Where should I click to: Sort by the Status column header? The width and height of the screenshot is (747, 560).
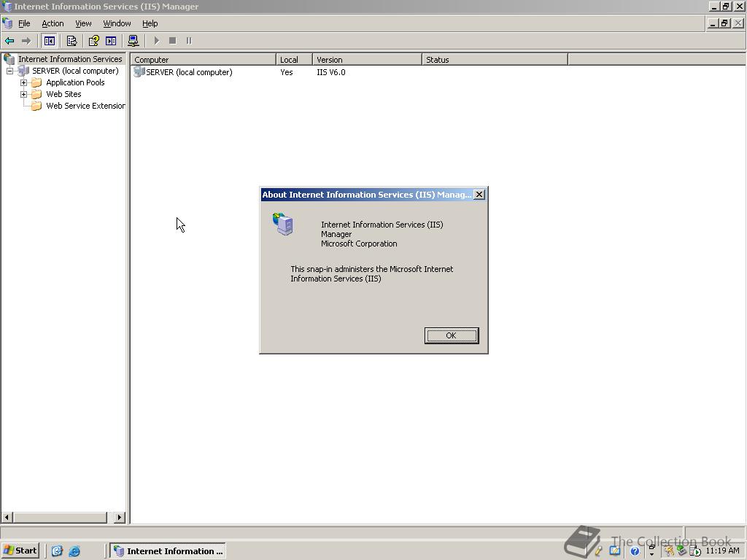(x=495, y=60)
